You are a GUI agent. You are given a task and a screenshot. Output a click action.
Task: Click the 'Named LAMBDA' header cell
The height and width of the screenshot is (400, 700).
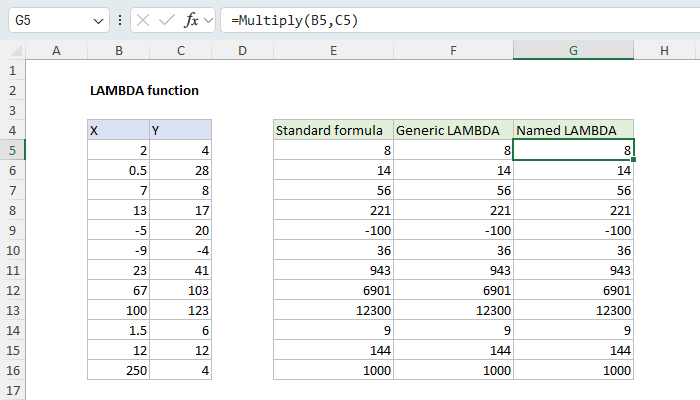coord(574,130)
